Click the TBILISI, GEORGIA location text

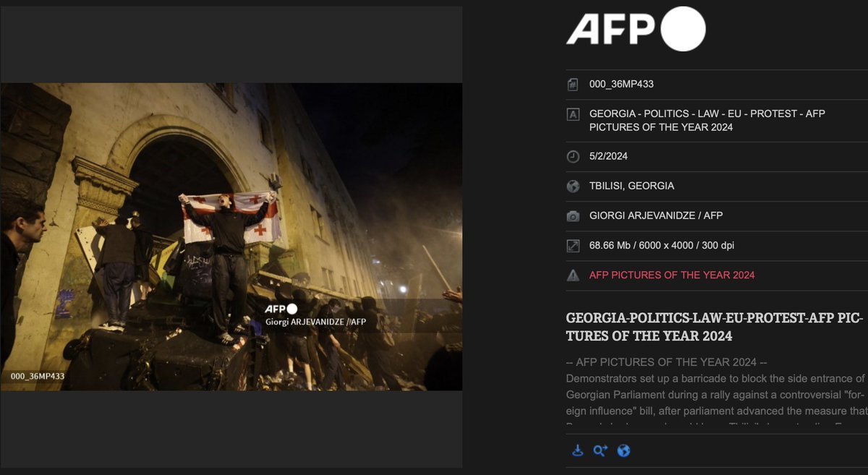(630, 186)
